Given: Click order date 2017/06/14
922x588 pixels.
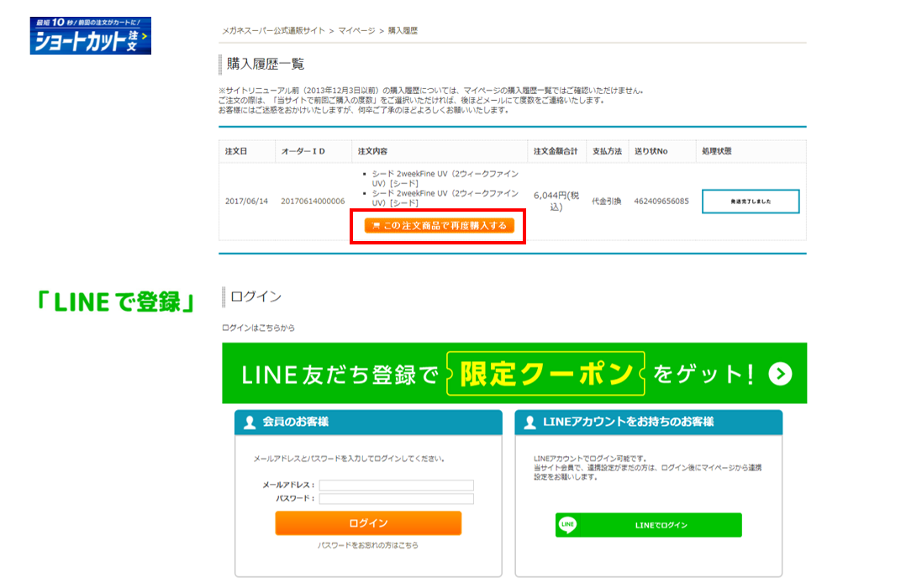Looking at the screenshot, I should 246,201.
